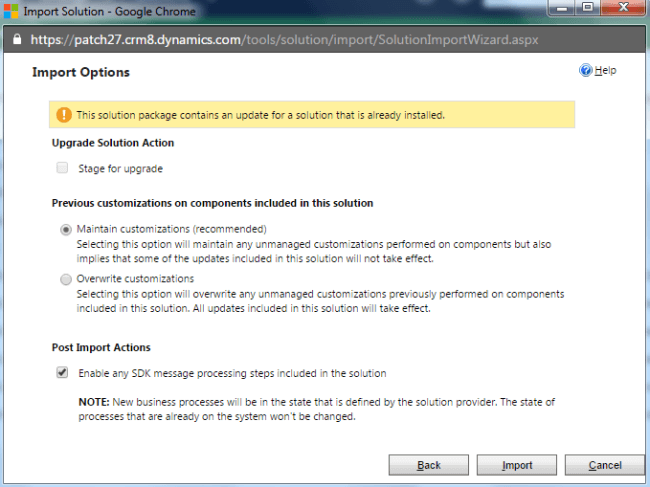This screenshot has width=650, height=487.
Task: Cancel the import wizard
Action: click(x=605, y=465)
